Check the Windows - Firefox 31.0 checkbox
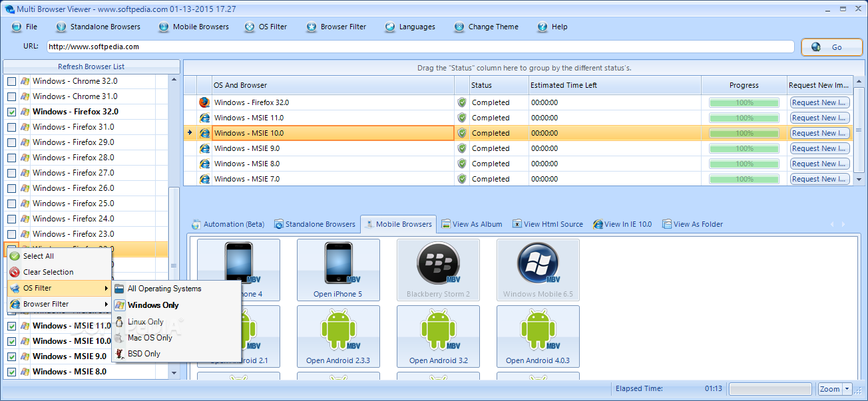 (x=11, y=127)
